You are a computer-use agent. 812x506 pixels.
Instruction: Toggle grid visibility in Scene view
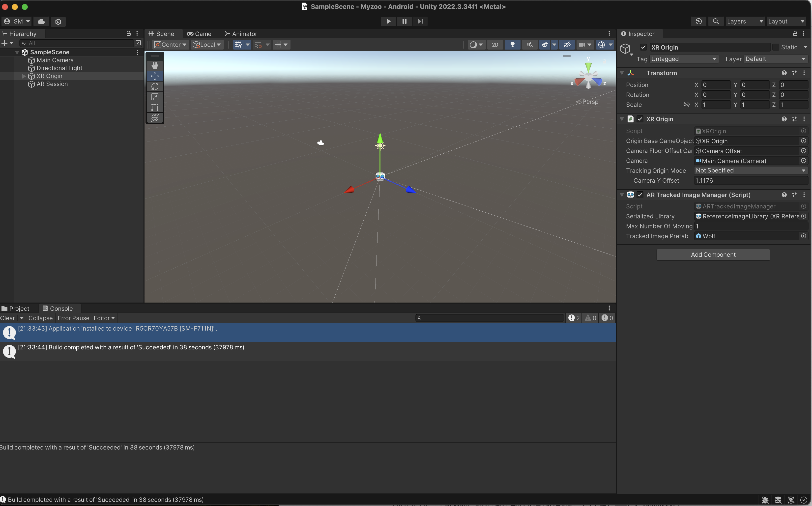coord(238,45)
